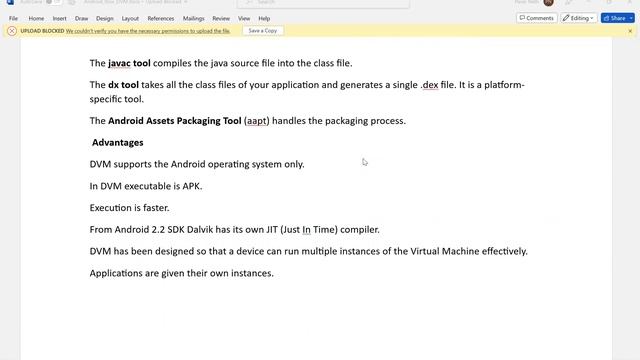
Task: Expand the Editing mode dropdown
Action: 579,18
